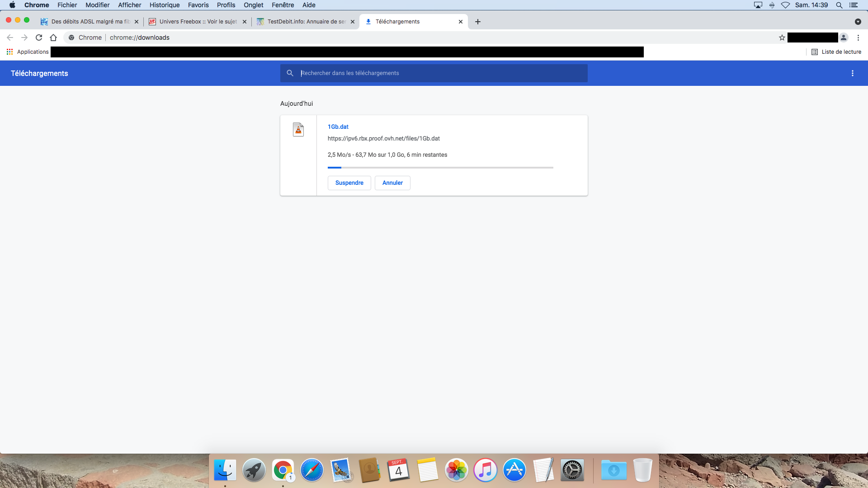The width and height of the screenshot is (868, 488).
Task: Open the Chrome three-dot menu
Action: click(x=858, y=38)
